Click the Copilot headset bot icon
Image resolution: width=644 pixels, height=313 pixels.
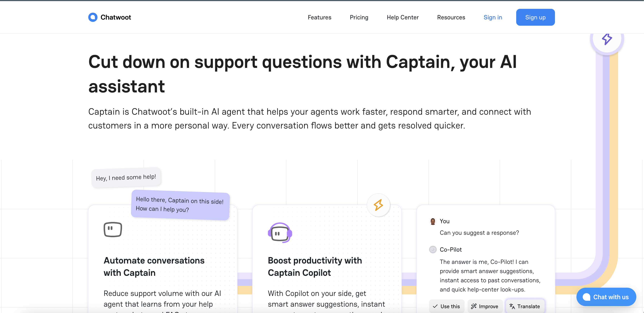(280, 233)
